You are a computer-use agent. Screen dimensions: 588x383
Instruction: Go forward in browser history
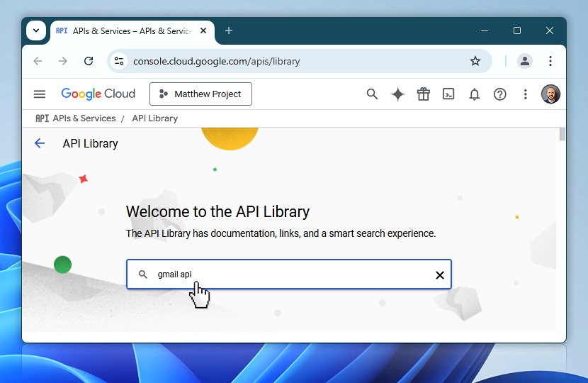click(63, 61)
